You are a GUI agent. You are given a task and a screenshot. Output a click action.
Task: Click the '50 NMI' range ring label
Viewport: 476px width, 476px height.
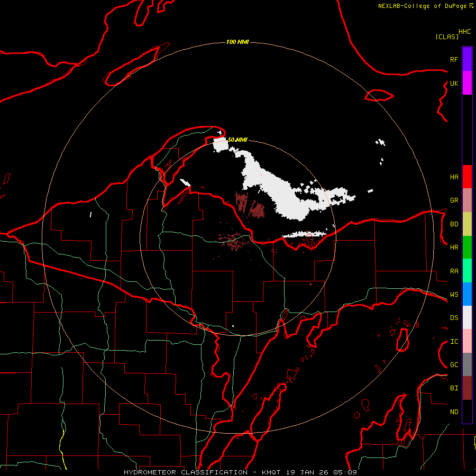tap(237, 140)
